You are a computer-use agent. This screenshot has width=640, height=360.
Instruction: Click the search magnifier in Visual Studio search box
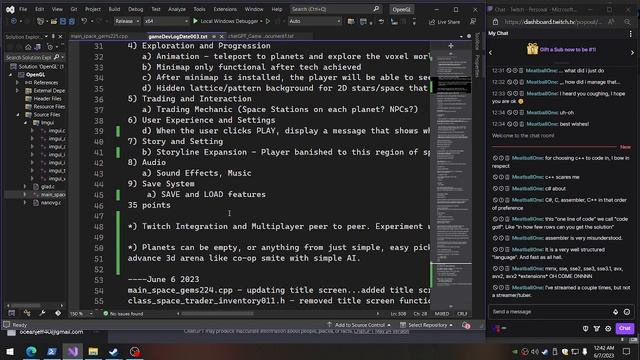click(x=376, y=9)
